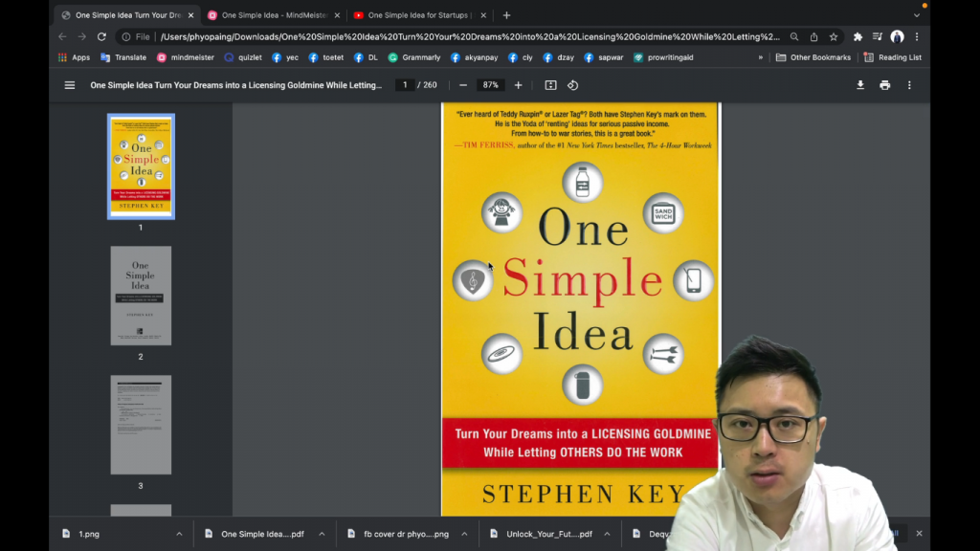
Task: Open the Extensions puzzle icon
Action: pyautogui.click(x=858, y=37)
